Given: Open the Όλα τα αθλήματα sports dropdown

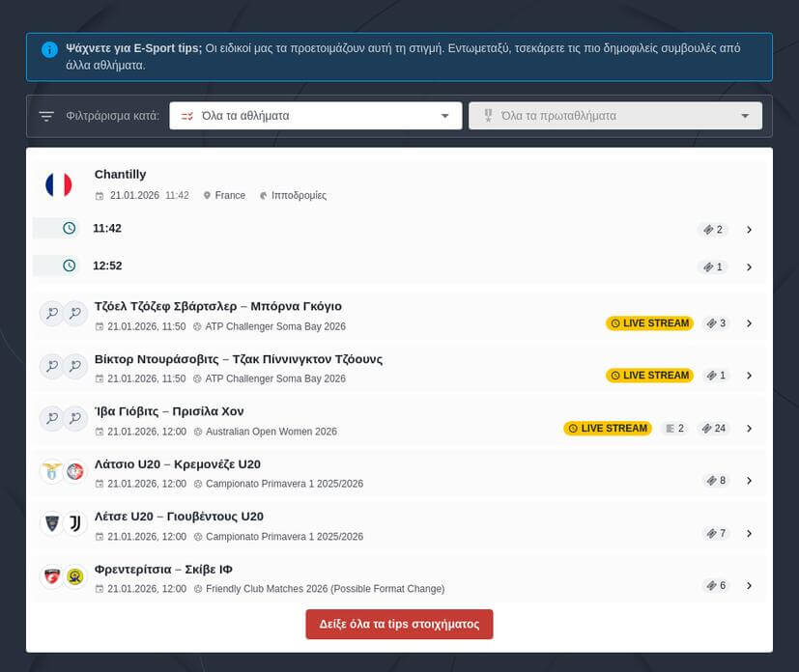Looking at the screenshot, I should [315, 116].
